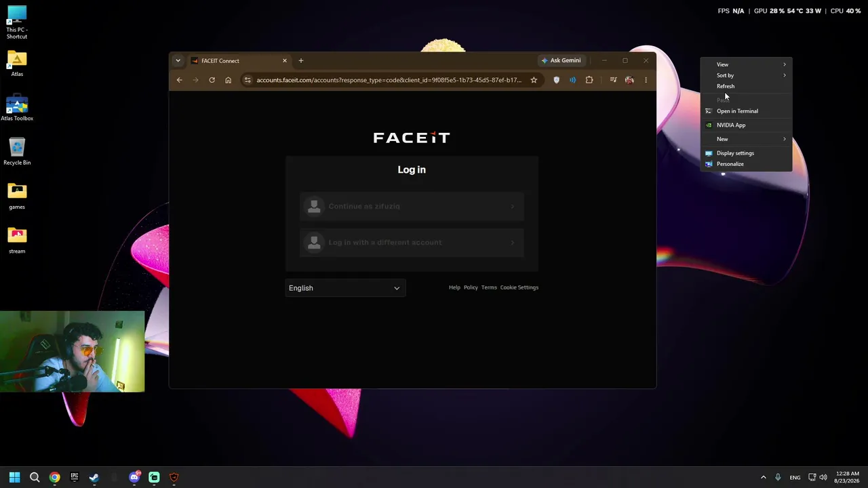The width and height of the screenshot is (868, 488).
Task: Open Windows Search from the taskbar
Action: [x=35, y=477]
